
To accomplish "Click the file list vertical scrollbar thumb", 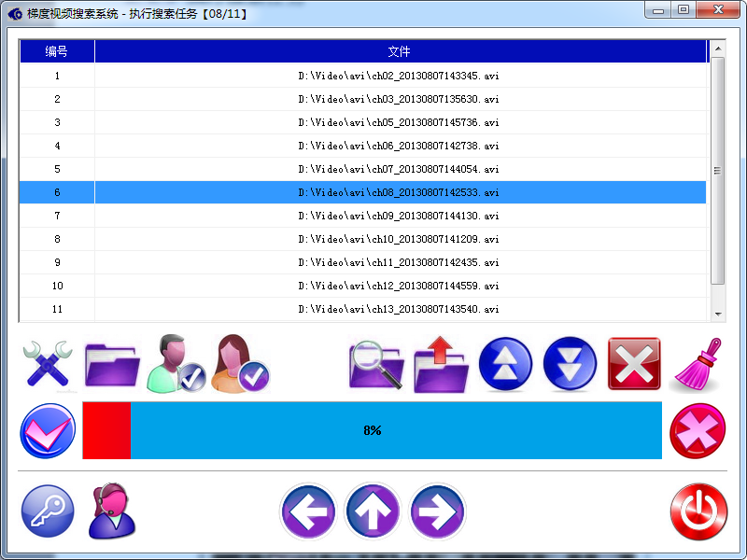I will [718, 171].
